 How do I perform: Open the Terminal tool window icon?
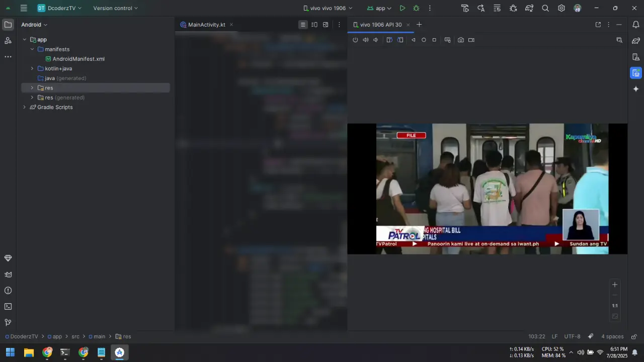[8, 306]
